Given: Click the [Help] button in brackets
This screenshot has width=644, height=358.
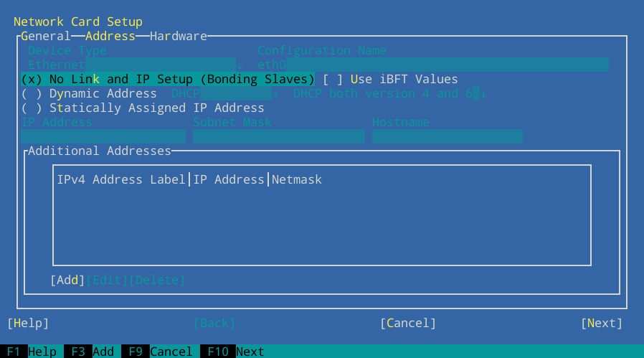Looking at the screenshot, I should (28, 323).
